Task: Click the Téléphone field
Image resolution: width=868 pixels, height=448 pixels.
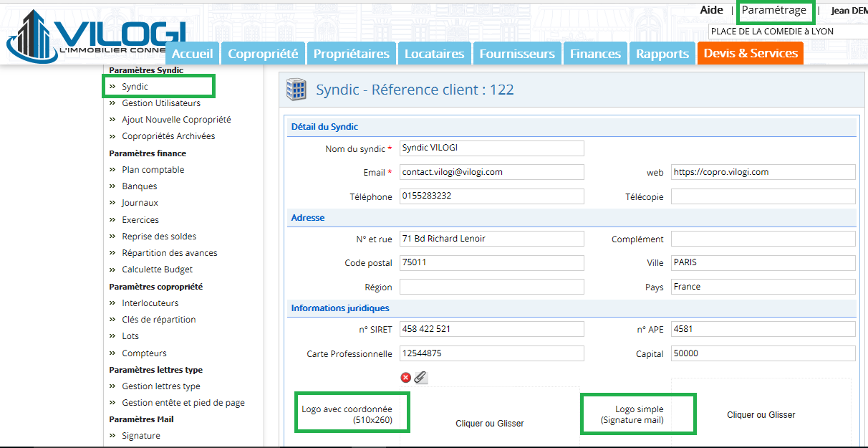Action: [x=492, y=196]
